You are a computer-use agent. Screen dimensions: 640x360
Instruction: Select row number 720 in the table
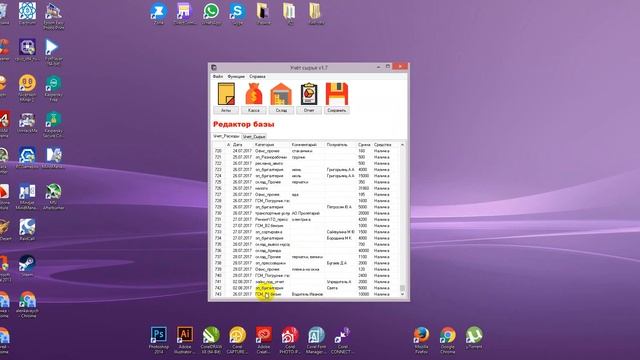pyautogui.click(x=306, y=151)
